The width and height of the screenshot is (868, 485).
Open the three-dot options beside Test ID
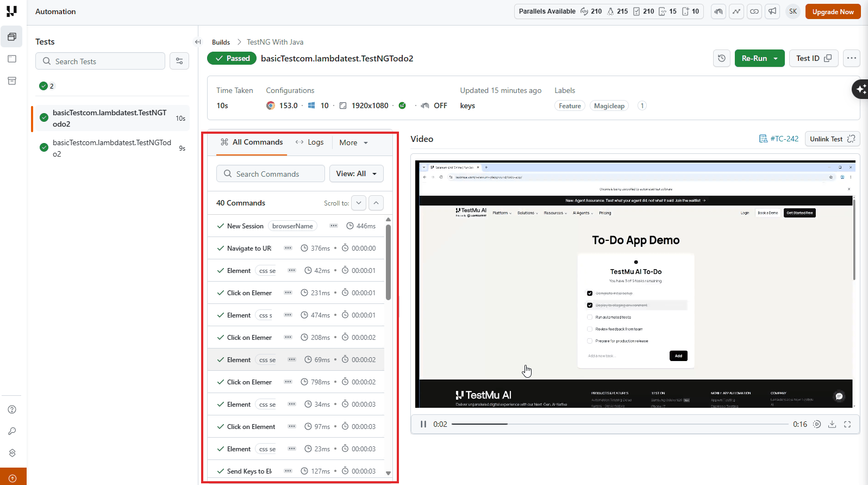(x=852, y=58)
